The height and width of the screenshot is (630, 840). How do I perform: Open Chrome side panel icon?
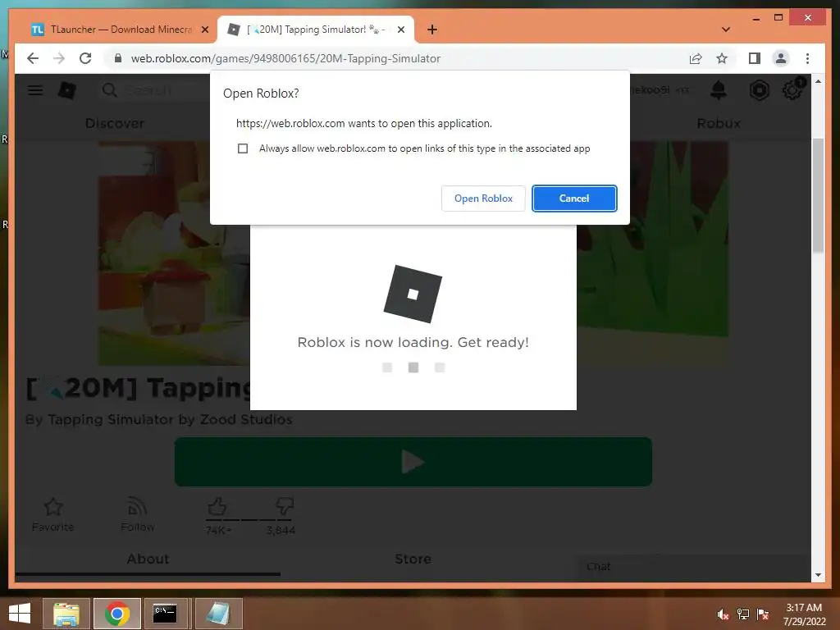click(755, 58)
